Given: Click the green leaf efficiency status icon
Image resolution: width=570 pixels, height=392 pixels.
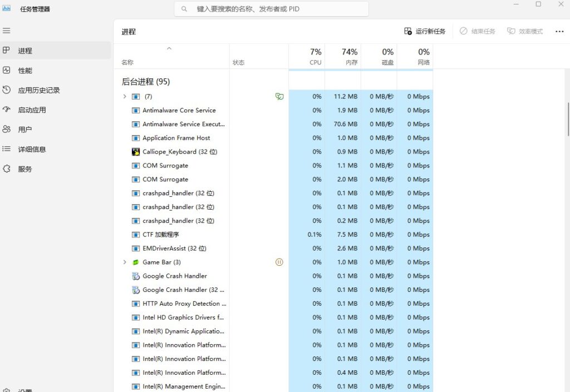Looking at the screenshot, I should click(279, 96).
